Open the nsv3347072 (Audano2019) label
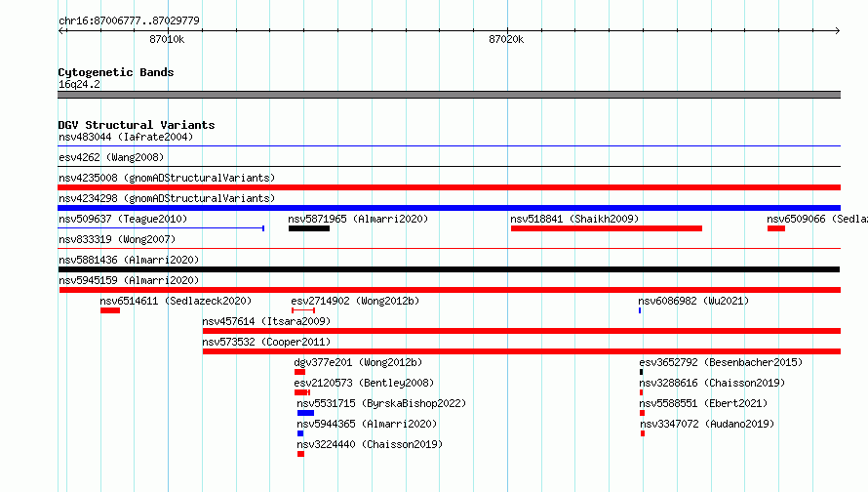Viewport: 868px width, 492px height. click(707, 424)
